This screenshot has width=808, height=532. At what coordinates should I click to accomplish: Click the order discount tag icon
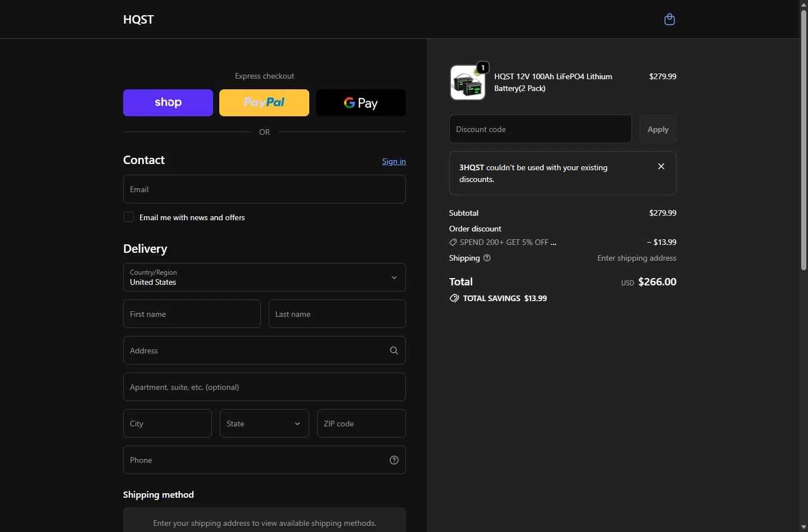pos(453,242)
